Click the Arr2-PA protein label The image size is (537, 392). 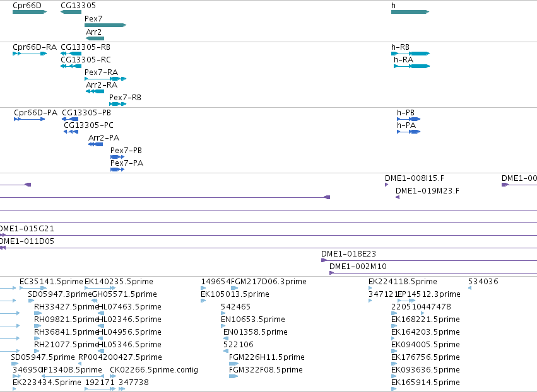[x=103, y=138]
